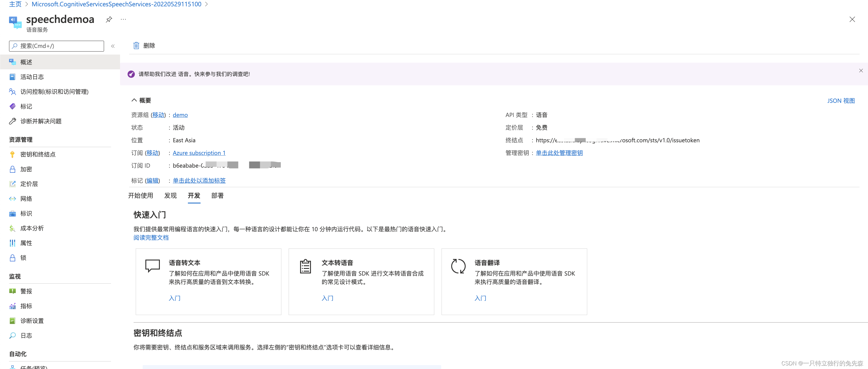Open the more options ellipsis in header
This screenshot has height=369, width=868.
pyautogui.click(x=123, y=20)
